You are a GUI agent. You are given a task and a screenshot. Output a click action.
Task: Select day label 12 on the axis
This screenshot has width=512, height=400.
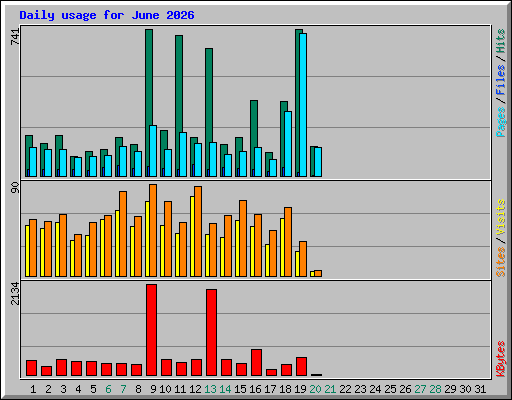(x=195, y=389)
